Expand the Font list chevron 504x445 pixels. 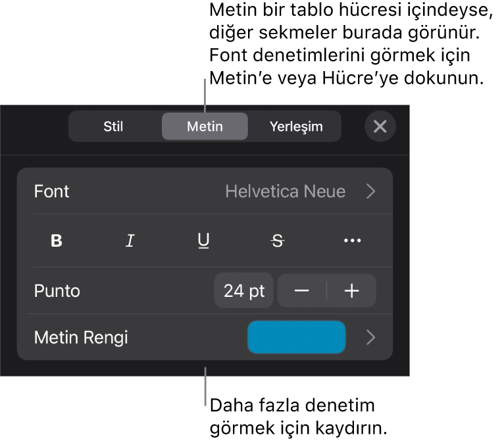pyautogui.click(x=371, y=192)
